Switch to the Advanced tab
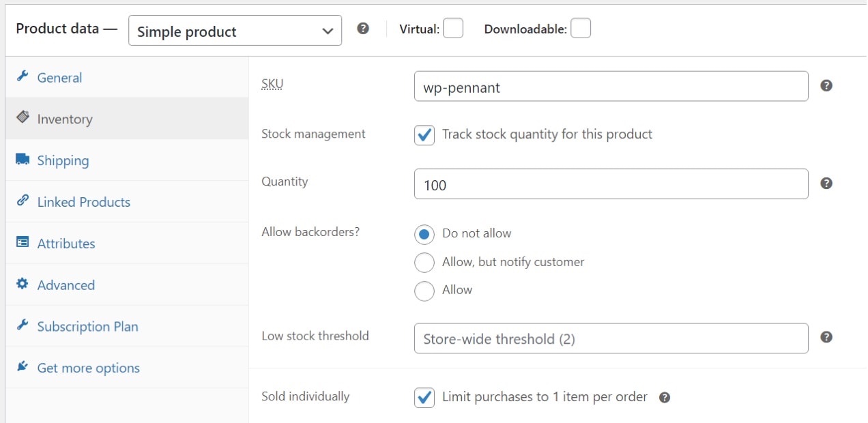Viewport: 868px width, 423px height. pyautogui.click(x=127, y=285)
